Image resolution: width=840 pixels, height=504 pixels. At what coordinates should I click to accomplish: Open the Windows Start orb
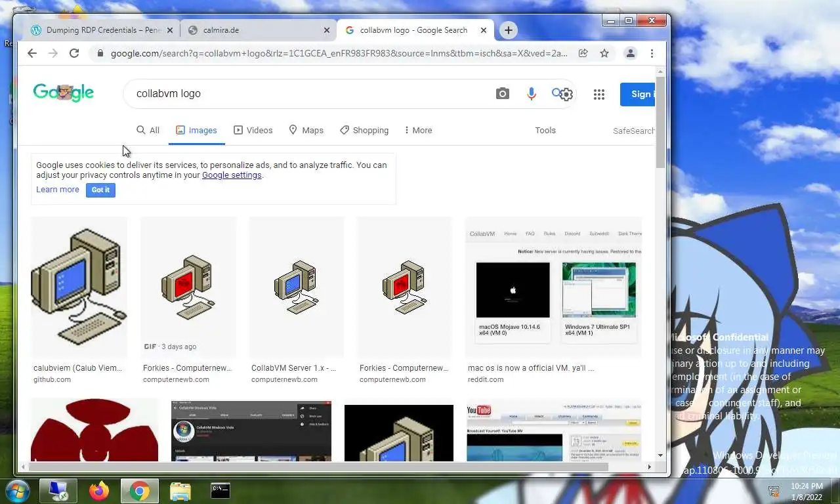(17, 491)
